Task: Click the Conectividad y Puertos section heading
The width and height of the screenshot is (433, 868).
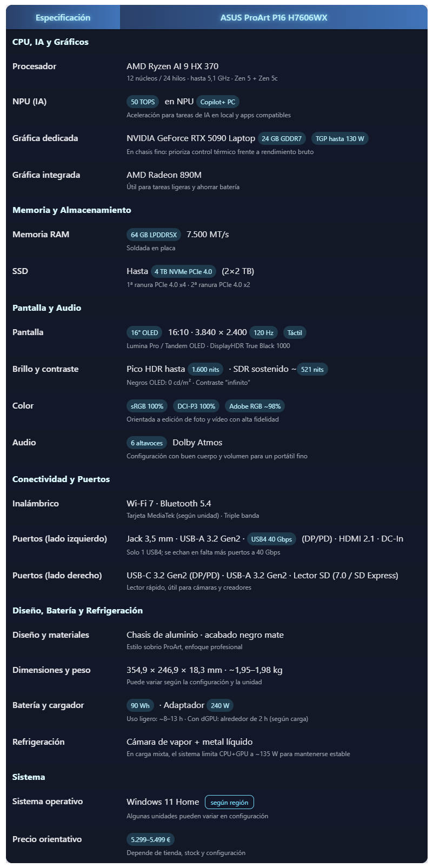Action: pos(61,479)
